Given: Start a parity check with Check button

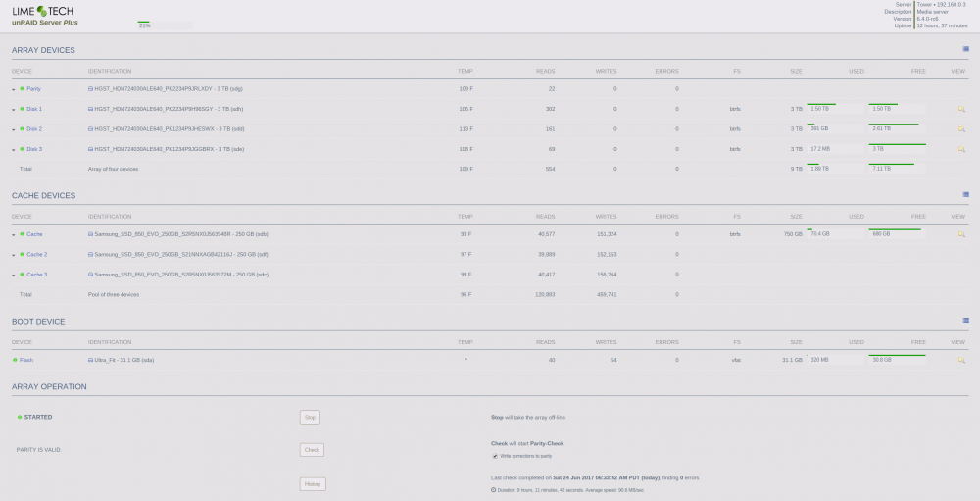Looking at the screenshot, I should coord(312,450).
